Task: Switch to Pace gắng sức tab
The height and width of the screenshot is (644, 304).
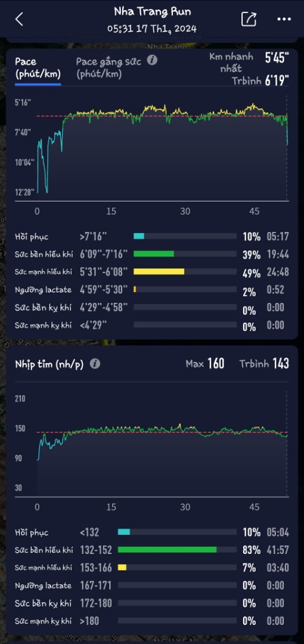Action: pos(109,68)
